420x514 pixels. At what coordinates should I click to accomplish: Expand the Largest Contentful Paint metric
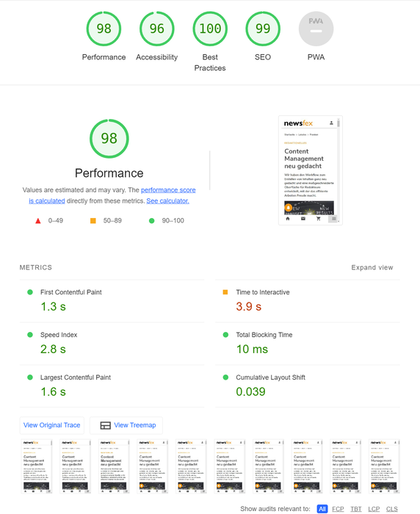click(112, 385)
